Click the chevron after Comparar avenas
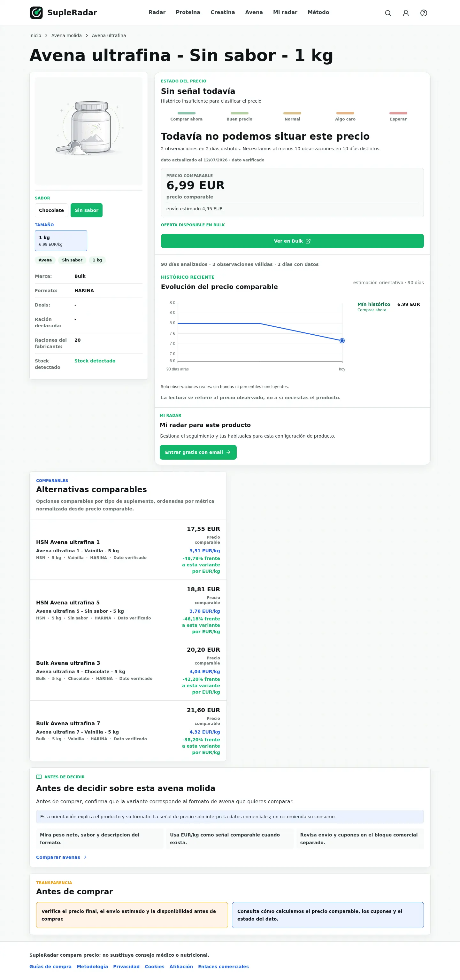This screenshot has width=460, height=980. pyautogui.click(x=85, y=857)
